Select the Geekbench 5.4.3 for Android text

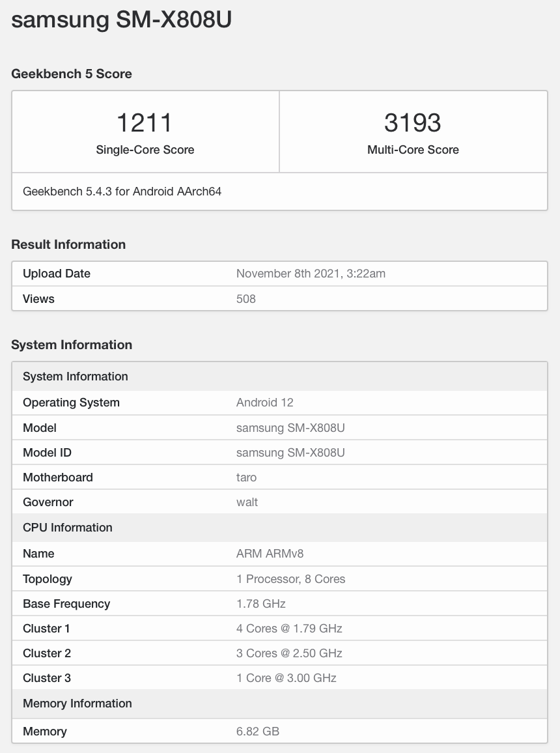click(122, 192)
